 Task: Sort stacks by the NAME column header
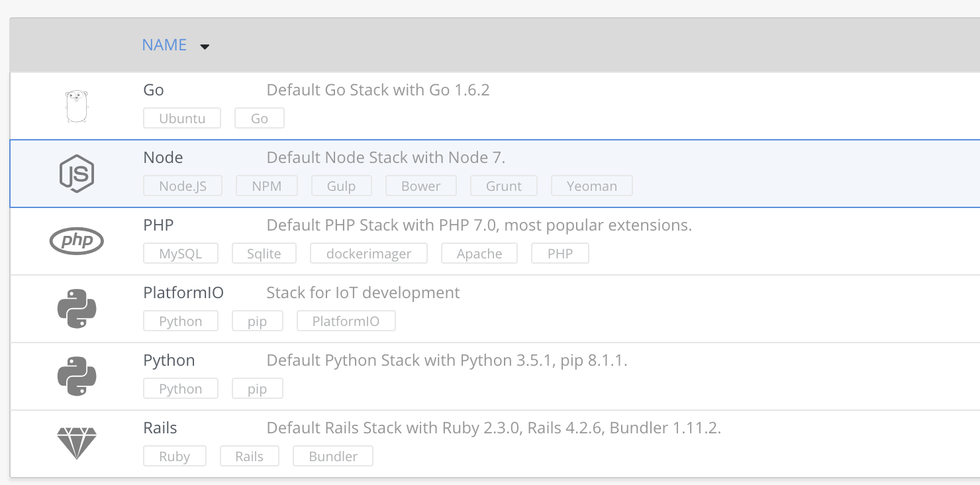(x=164, y=45)
